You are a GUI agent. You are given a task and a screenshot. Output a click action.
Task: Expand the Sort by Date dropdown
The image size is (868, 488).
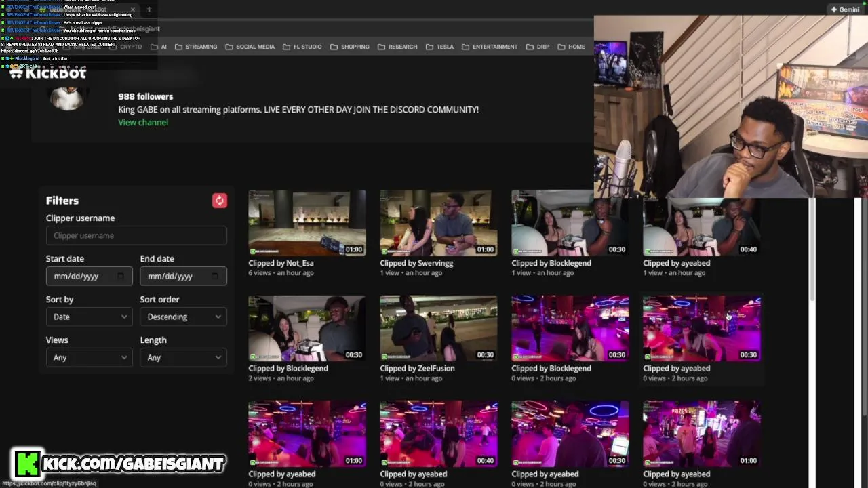89,317
